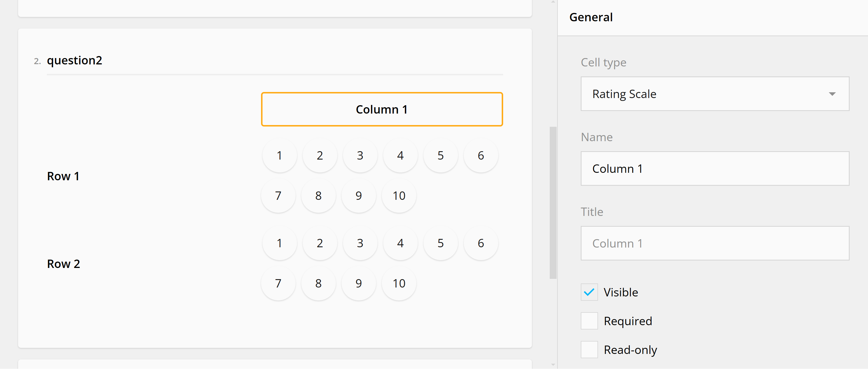Click the question2 title text
This screenshot has width=868, height=370.
tap(74, 60)
